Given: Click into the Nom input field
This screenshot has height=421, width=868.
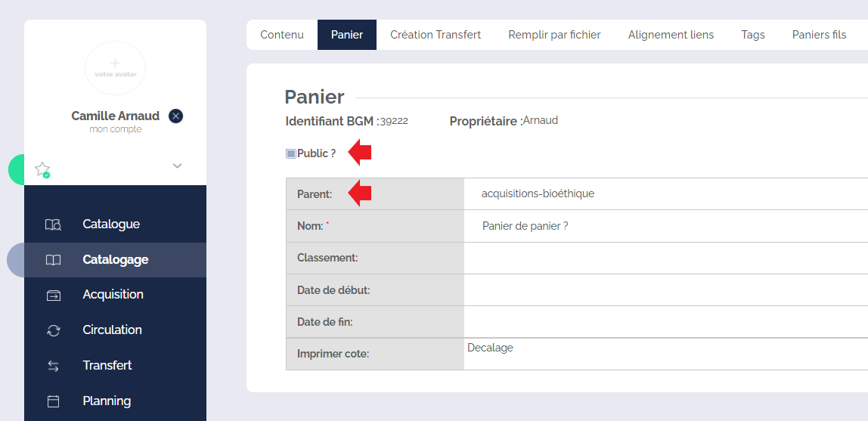Looking at the screenshot, I should pyautogui.click(x=666, y=226).
